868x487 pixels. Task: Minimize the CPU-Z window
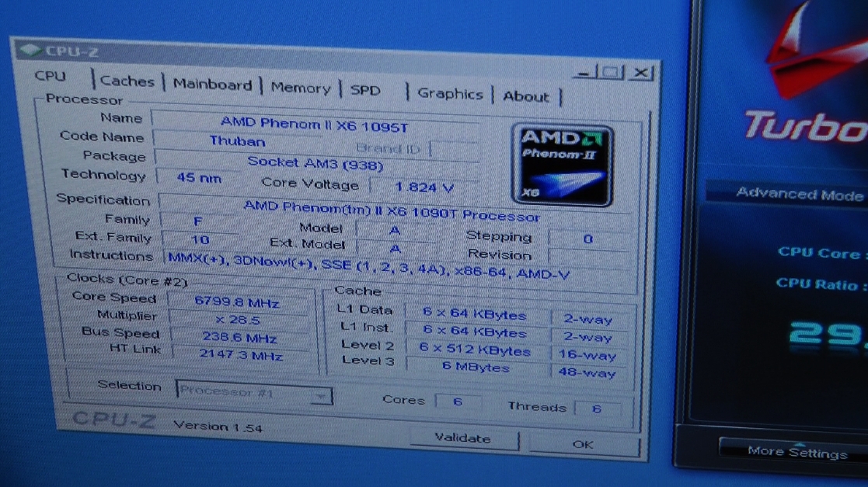[x=584, y=71]
